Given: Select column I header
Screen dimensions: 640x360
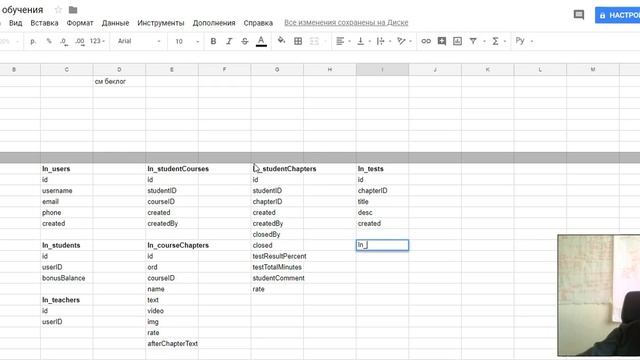Looking at the screenshot, I should tap(382, 69).
